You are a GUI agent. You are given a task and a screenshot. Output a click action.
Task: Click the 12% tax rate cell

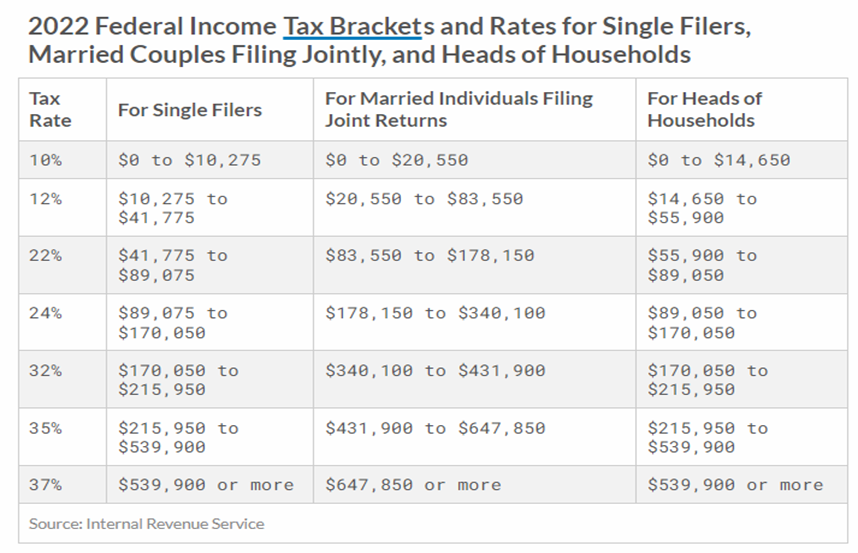pyautogui.click(x=45, y=199)
